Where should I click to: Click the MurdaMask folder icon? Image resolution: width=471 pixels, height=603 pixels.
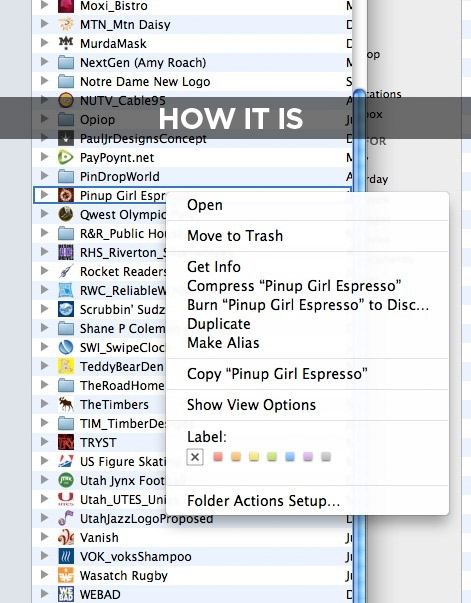[x=66, y=43]
